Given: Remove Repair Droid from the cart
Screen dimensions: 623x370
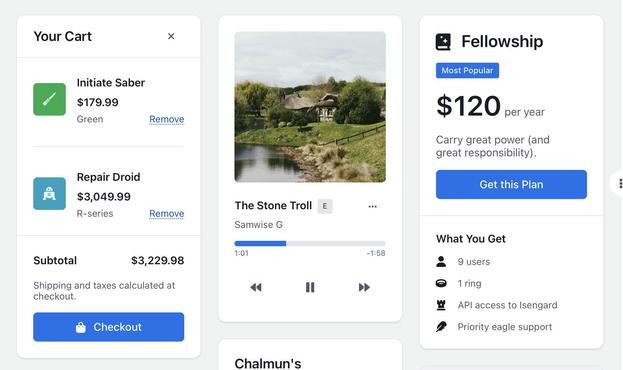Looking at the screenshot, I should click(166, 213).
